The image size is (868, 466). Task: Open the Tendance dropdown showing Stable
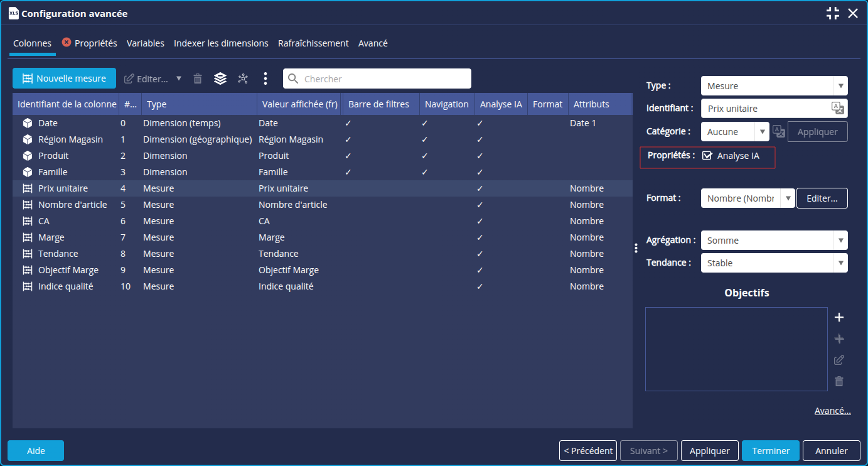click(774, 263)
